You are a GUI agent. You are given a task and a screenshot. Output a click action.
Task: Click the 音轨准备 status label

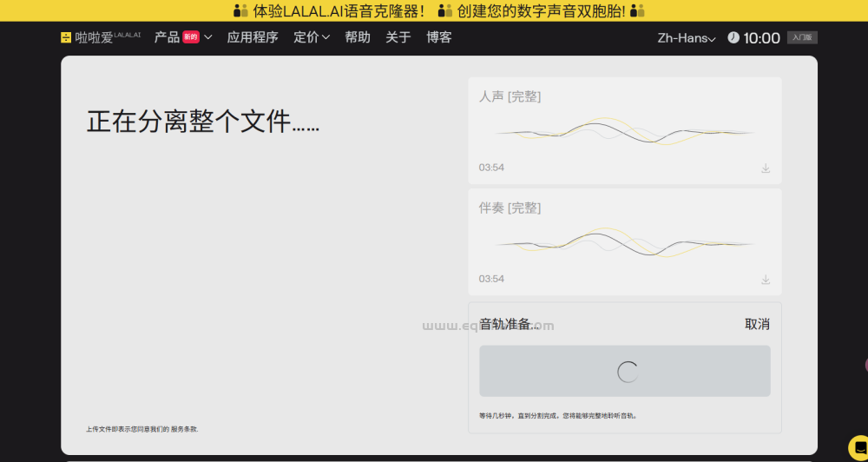[x=509, y=325]
